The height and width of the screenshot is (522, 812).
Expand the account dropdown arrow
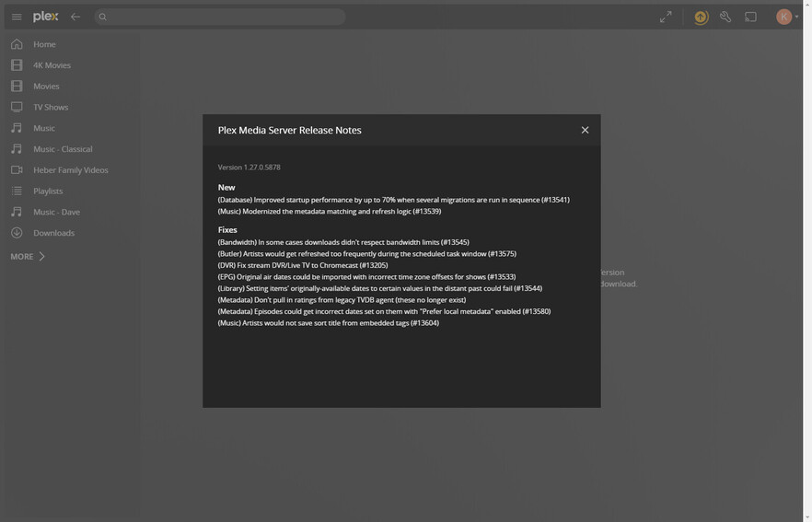(x=796, y=17)
